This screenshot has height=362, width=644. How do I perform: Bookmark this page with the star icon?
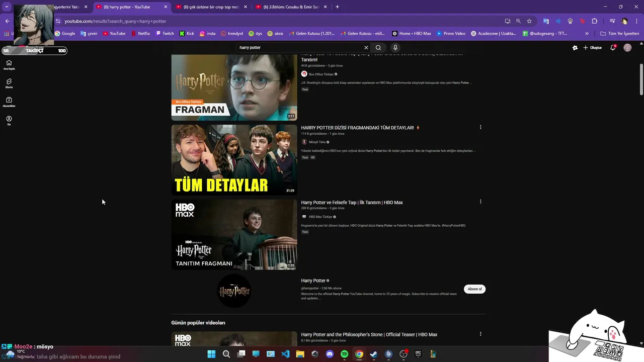529,21
